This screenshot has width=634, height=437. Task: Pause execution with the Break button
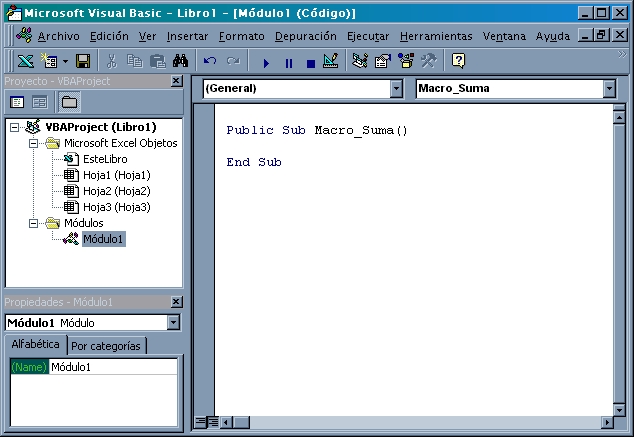(288, 62)
